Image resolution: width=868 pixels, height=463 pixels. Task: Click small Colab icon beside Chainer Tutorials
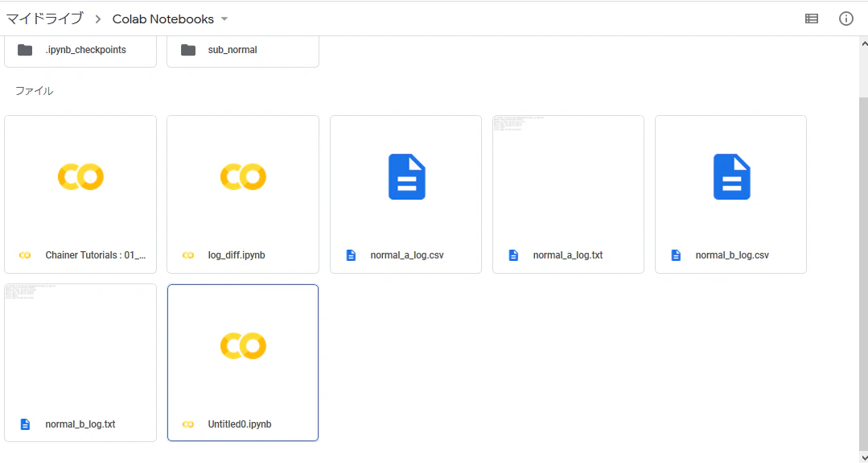[x=25, y=255]
